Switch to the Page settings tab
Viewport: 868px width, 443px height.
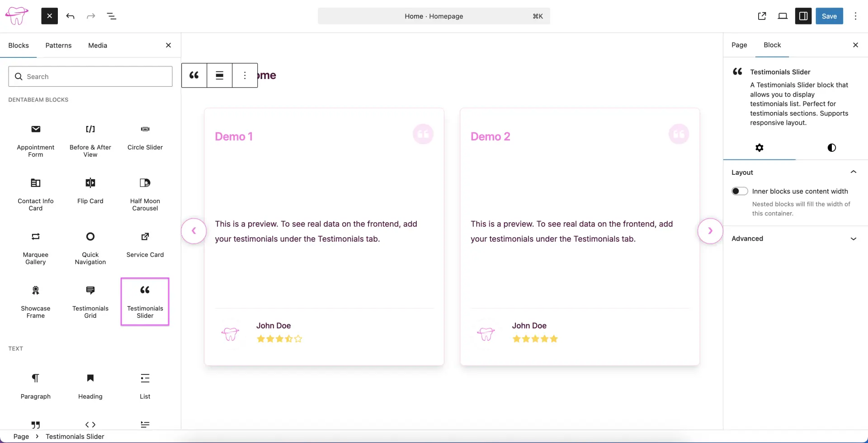point(739,45)
